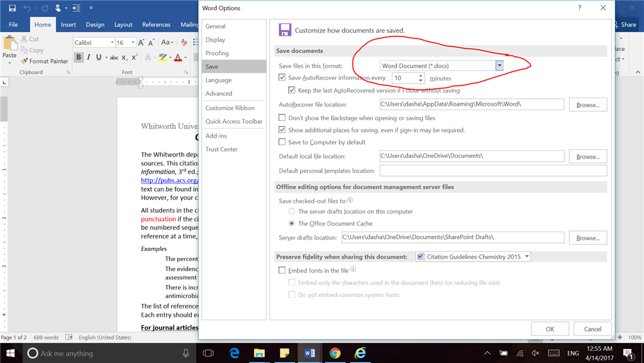Click Cancel in Word Options

pyautogui.click(x=592, y=329)
